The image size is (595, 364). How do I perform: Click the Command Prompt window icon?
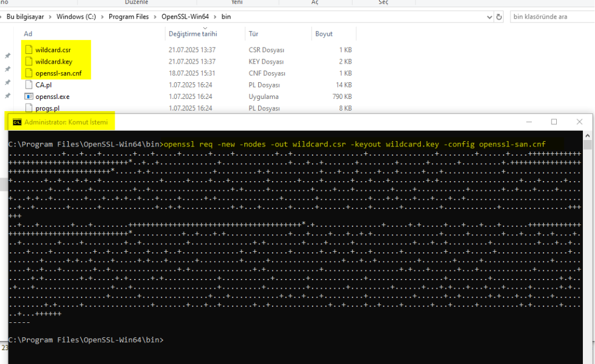(17, 122)
